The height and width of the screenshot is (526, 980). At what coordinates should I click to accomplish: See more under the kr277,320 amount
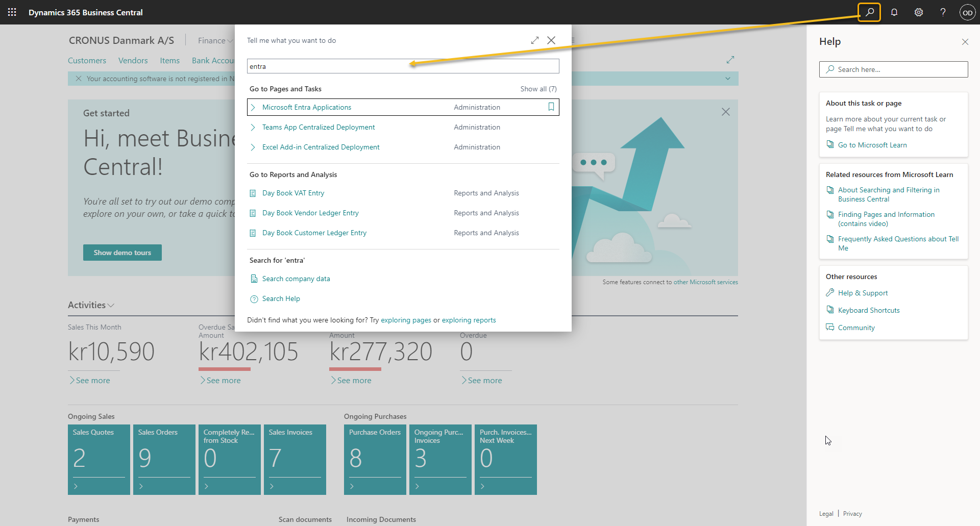click(x=351, y=380)
